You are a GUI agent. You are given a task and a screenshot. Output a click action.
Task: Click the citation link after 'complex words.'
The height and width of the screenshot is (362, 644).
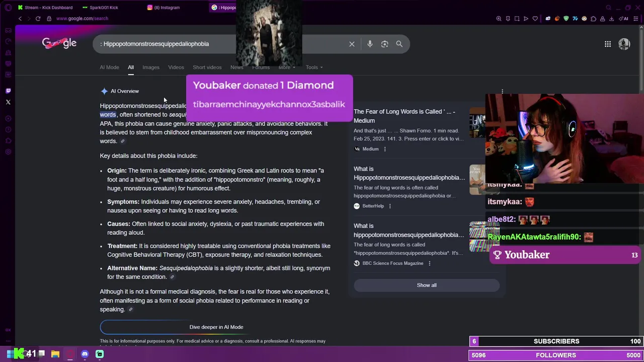click(122, 141)
